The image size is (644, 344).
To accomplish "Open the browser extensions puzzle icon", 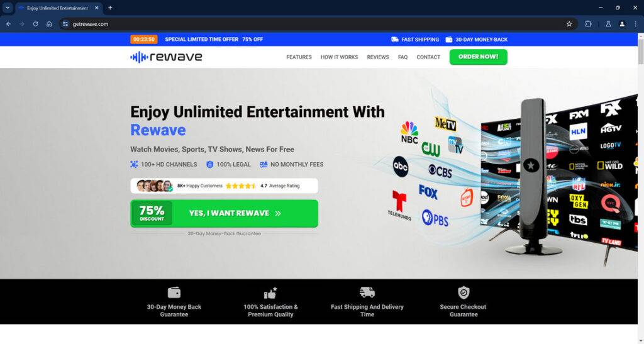I will (x=588, y=24).
